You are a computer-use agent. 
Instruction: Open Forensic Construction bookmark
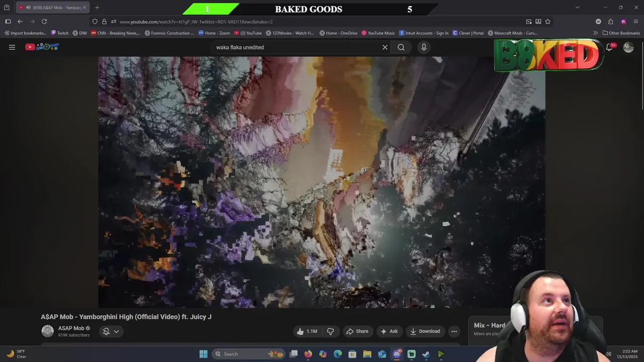tap(169, 33)
